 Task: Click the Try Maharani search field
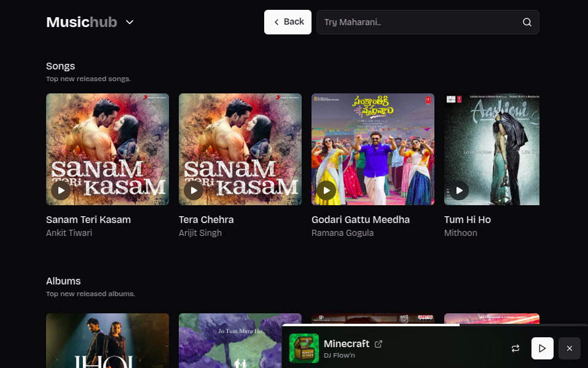[x=418, y=22]
